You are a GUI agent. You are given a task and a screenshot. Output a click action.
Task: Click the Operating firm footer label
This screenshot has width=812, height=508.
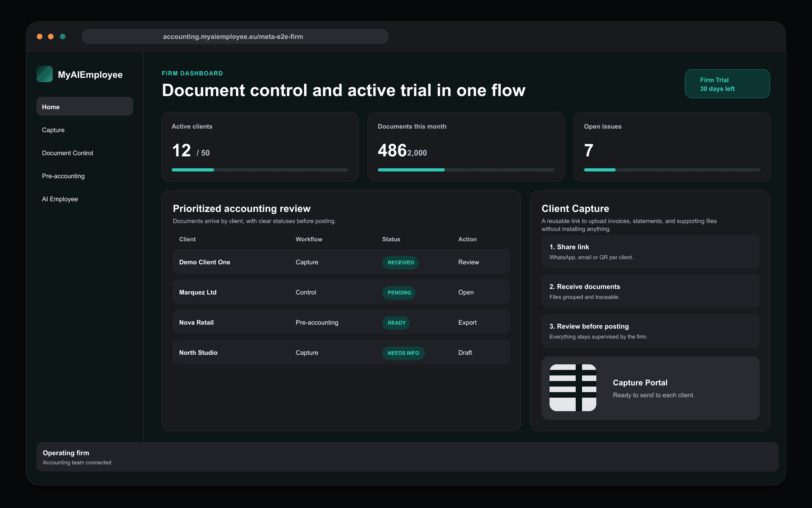pos(66,453)
